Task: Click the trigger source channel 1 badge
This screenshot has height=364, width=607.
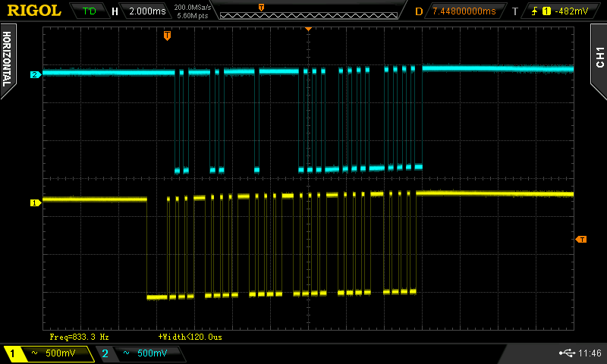Action: (546, 11)
